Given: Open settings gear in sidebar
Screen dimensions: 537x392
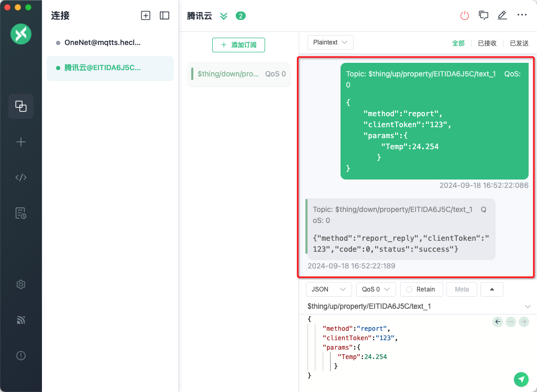Looking at the screenshot, I should (x=21, y=285).
